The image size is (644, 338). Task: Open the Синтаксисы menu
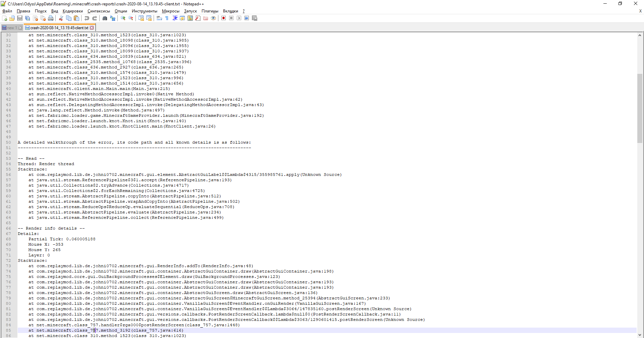click(x=99, y=11)
